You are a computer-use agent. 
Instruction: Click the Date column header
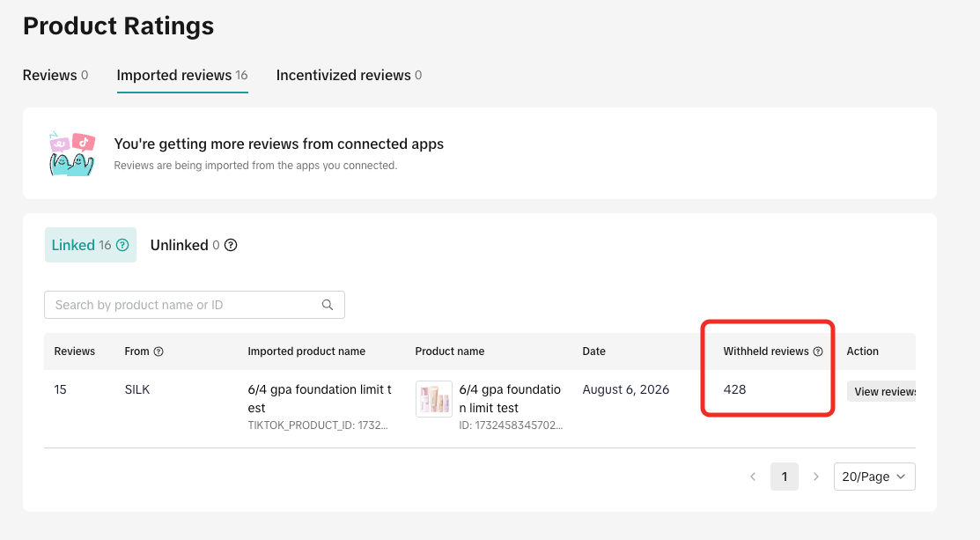pos(593,351)
